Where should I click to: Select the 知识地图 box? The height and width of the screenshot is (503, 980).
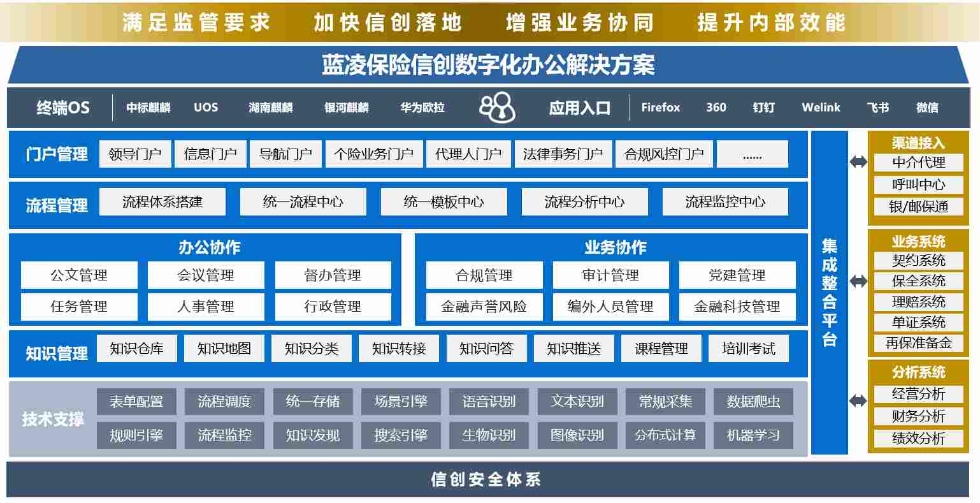click(x=224, y=349)
